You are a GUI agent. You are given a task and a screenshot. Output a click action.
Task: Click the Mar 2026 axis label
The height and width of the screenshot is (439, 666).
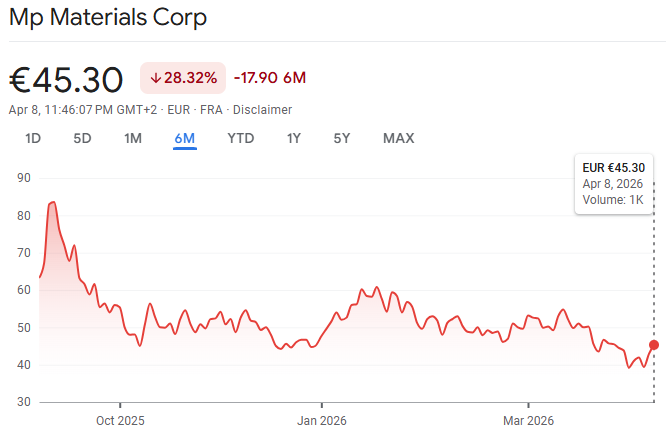click(x=528, y=421)
